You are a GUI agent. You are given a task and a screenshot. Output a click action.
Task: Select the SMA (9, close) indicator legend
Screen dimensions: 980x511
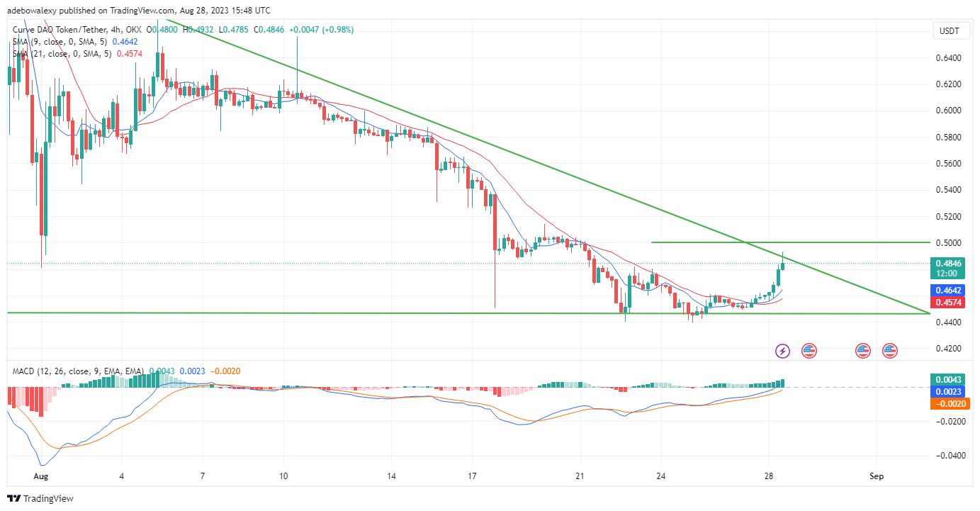click(60, 42)
